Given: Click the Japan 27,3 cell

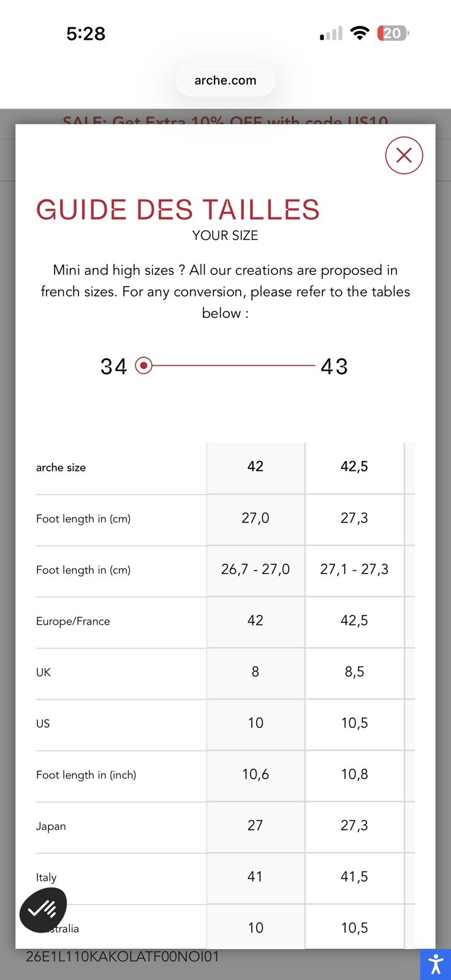Looking at the screenshot, I should 354,826.
